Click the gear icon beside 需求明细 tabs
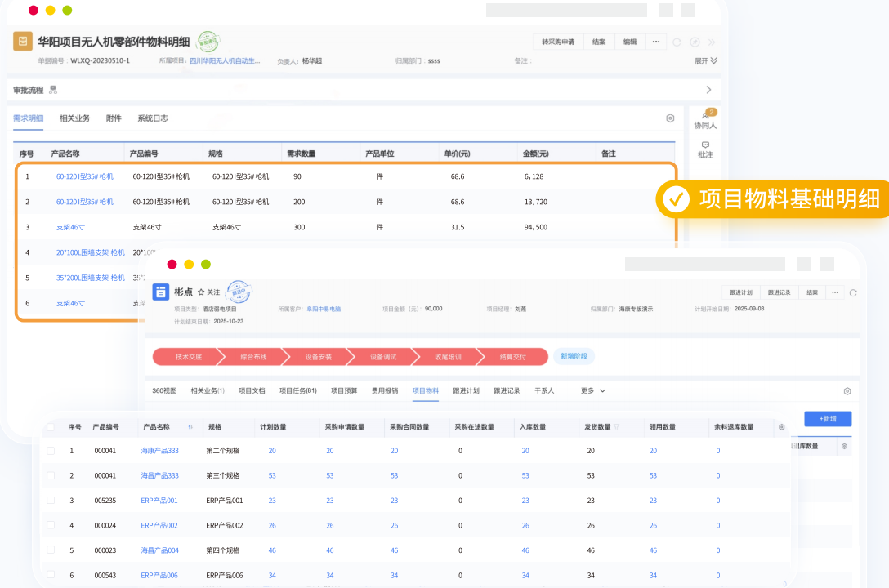This screenshot has height=588, width=889. (670, 118)
